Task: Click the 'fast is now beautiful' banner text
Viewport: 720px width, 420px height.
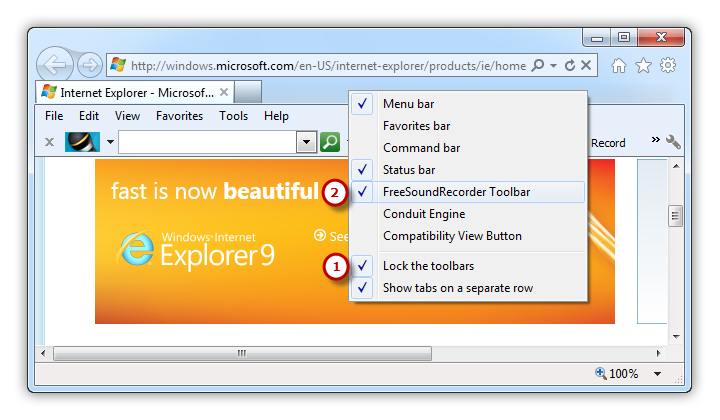Action: coord(214,191)
